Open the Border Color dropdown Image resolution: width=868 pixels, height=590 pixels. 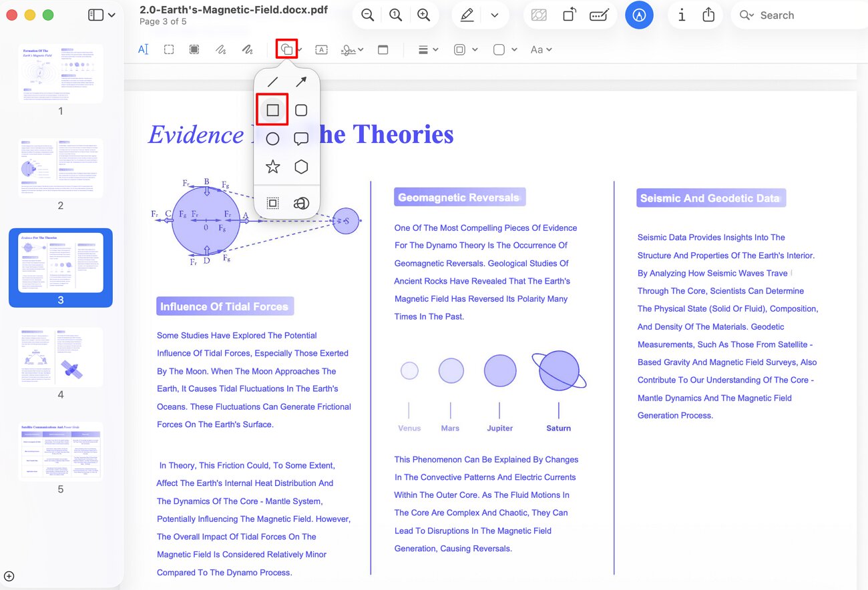(x=465, y=49)
